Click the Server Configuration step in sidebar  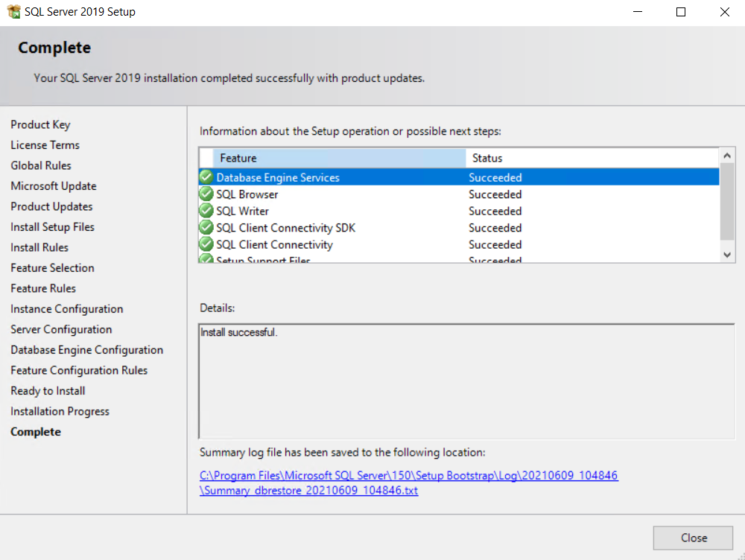point(61,329)
